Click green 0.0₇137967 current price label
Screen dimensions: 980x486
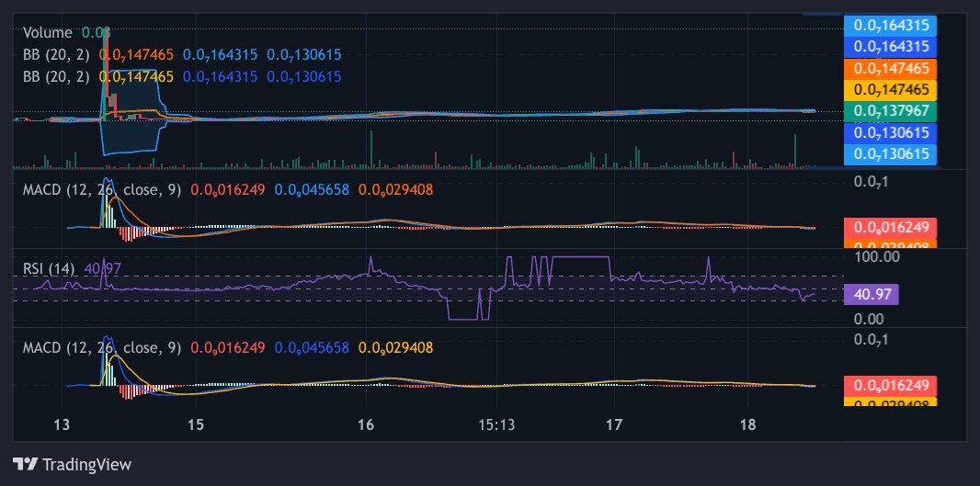point(891,111)
